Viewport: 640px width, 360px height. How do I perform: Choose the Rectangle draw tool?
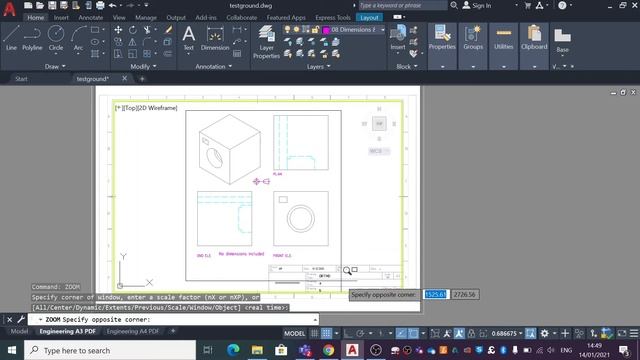(x=95, y=30)
